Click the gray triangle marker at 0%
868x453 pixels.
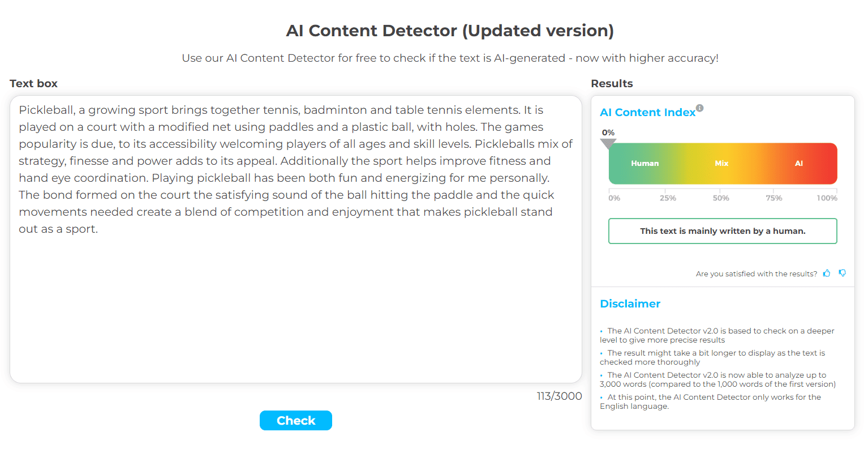pyautogui.click(x=608, y=144)
